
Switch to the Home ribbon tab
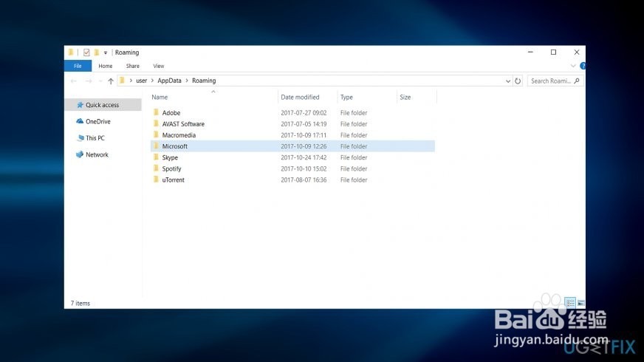pos(106,66)
